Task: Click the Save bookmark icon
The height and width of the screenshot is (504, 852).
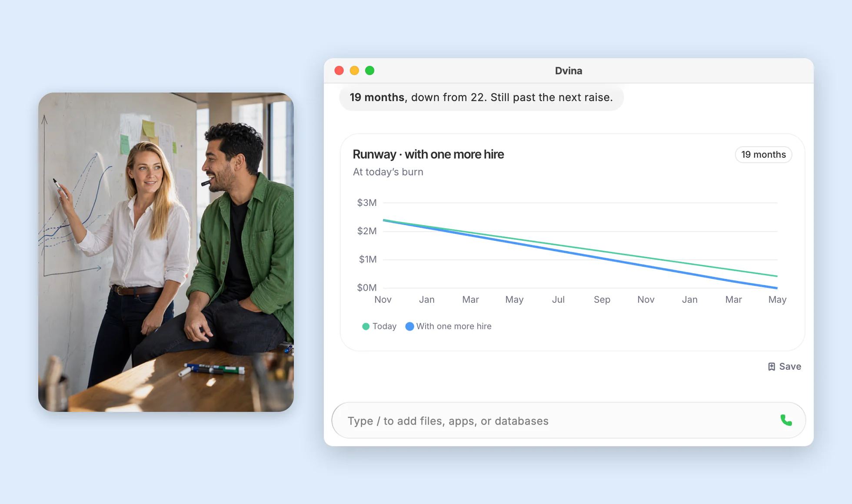Action: [772, 367]
